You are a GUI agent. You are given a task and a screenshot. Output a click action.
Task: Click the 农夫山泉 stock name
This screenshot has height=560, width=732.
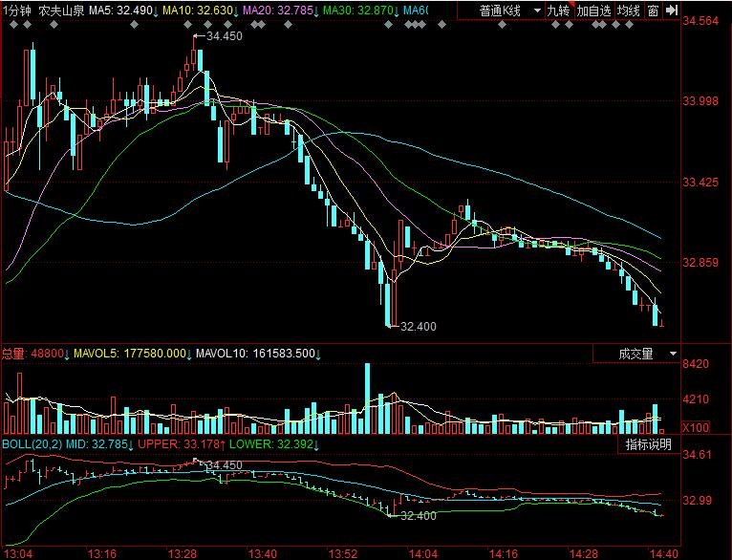61,10
